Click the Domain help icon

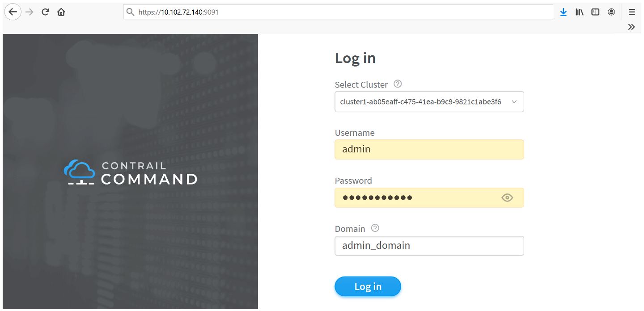(x=375, y=228)
